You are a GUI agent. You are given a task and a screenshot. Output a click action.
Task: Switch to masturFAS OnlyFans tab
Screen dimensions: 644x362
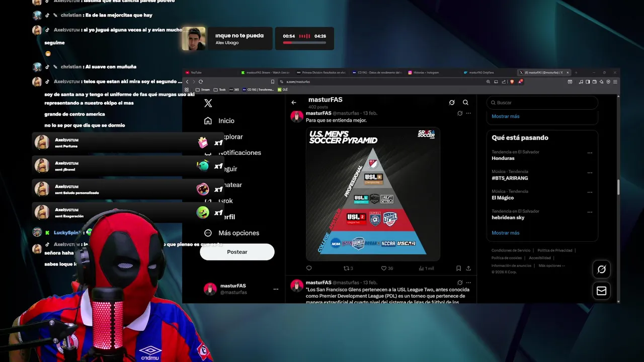pyautogui.click(x=489, y=72)
